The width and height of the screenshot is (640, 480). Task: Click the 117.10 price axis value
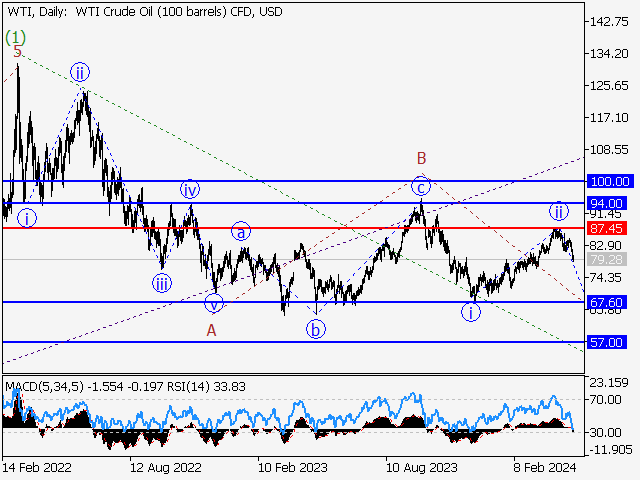click(x=609, y=118)
